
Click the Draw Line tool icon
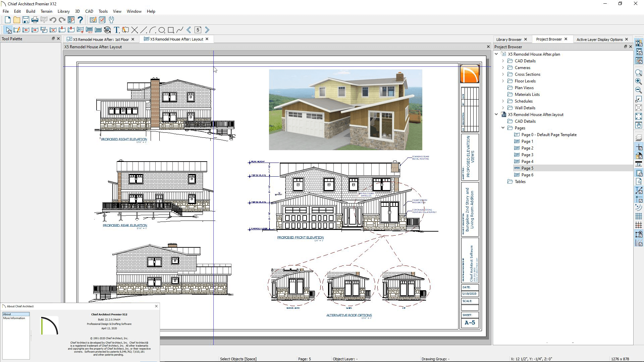(x=143, y=29)
